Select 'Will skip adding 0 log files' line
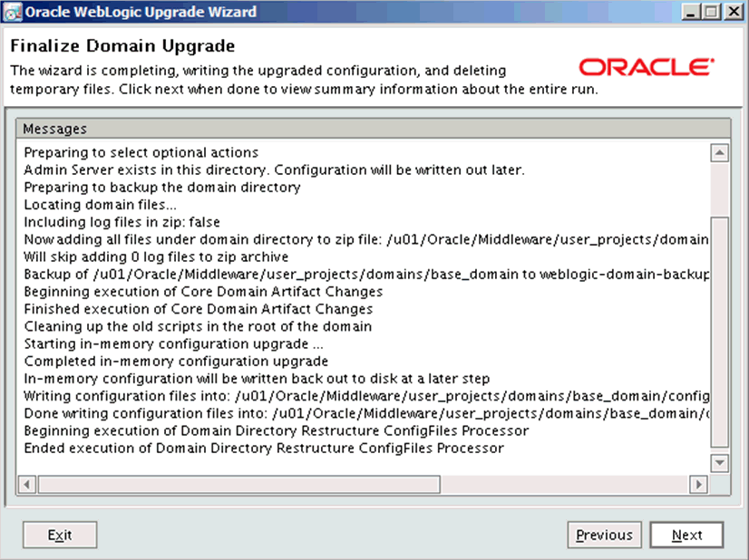The width and height of the screenshot is (749, 560). (156, 256)
